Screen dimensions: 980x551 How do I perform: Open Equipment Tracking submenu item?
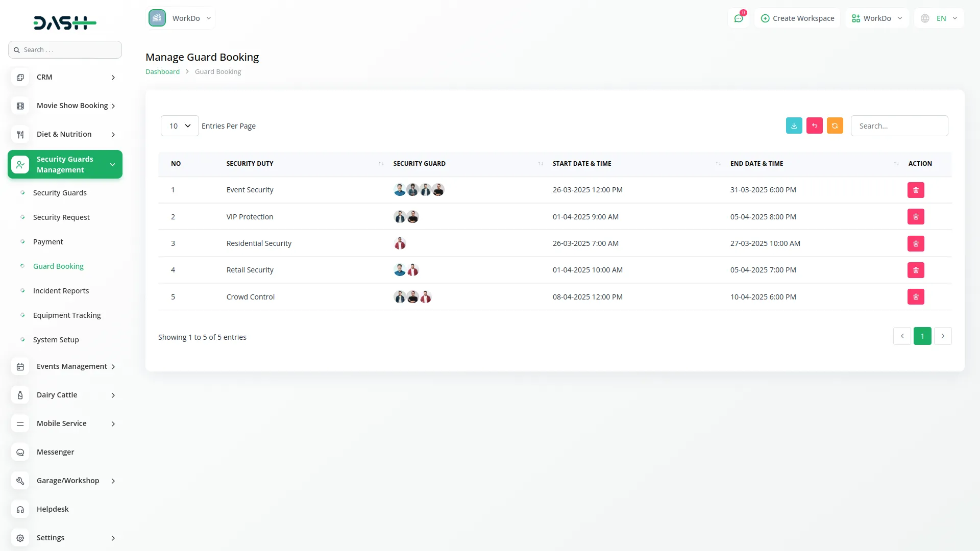67,315
